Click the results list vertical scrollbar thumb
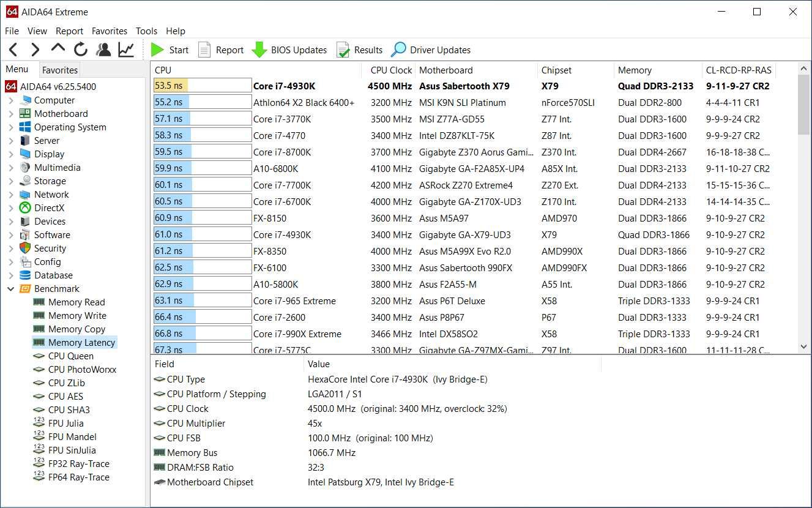The height and width of the screenshot is (508, 812). click(804, 105)
